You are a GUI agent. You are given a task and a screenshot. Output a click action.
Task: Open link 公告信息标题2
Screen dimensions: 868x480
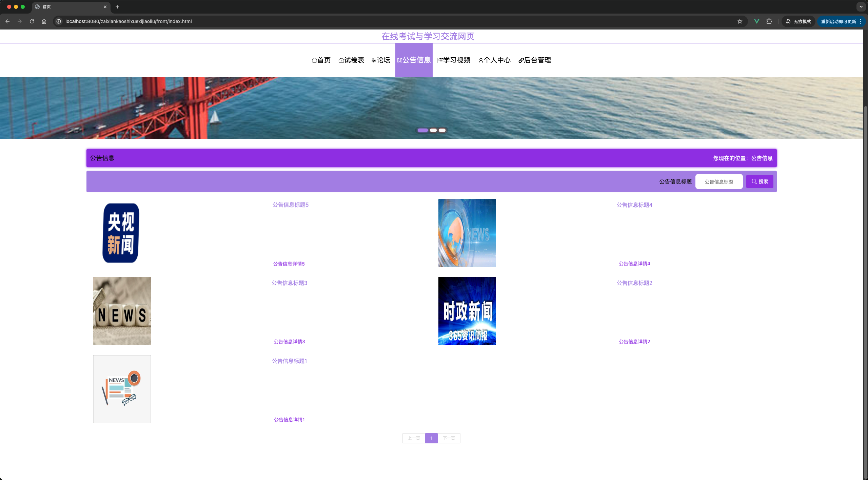coord(634,283)
